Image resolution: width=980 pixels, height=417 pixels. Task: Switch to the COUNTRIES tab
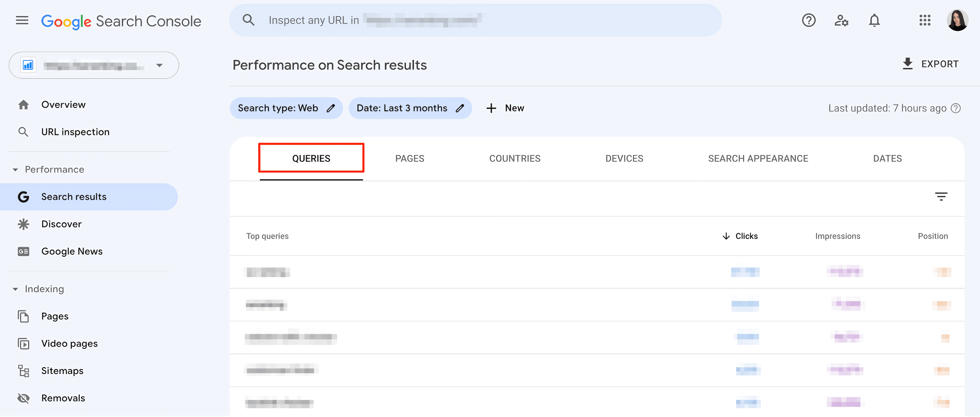(514, 159)
